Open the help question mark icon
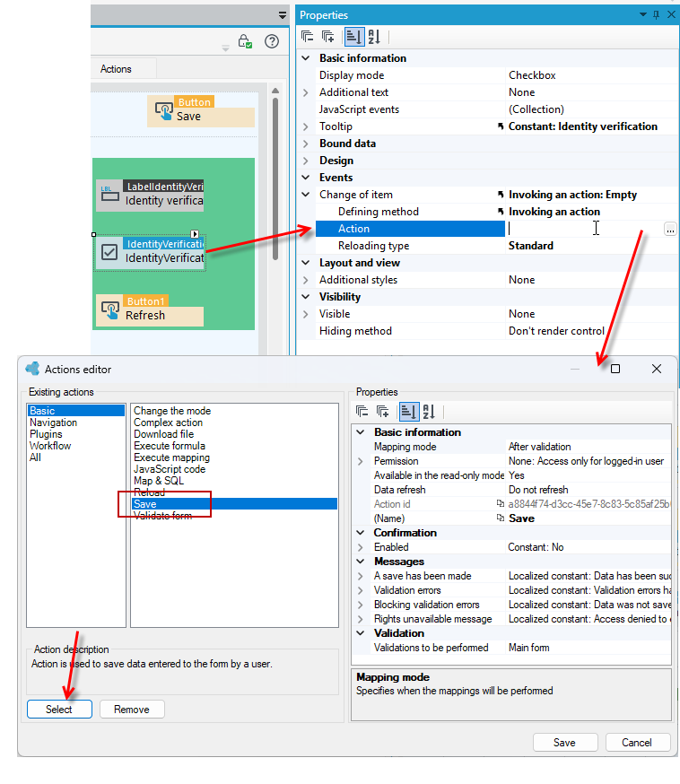The image size is (680, 784). pos(272,41)
